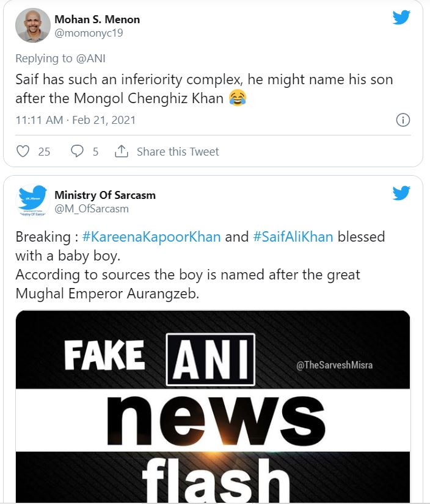
Task: Click Twitter bird logo on Mohan's tweet
Action: 401,17
